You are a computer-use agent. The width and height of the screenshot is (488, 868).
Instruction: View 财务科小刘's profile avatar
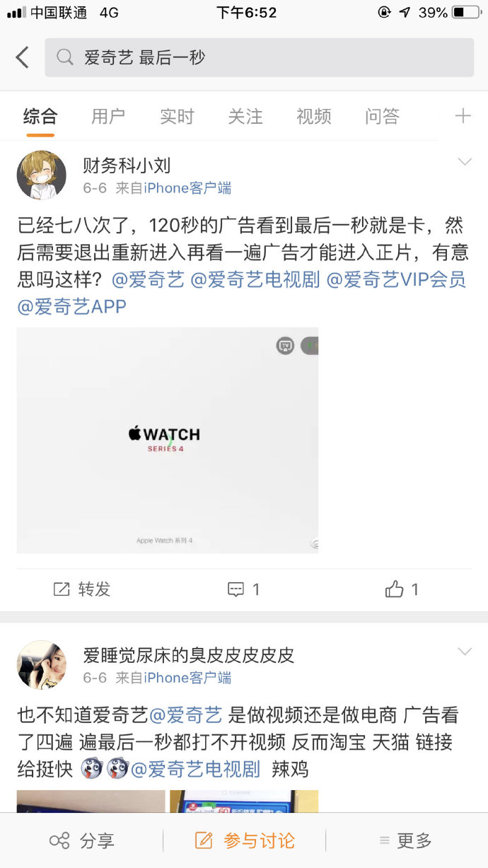tap(42, 175)
